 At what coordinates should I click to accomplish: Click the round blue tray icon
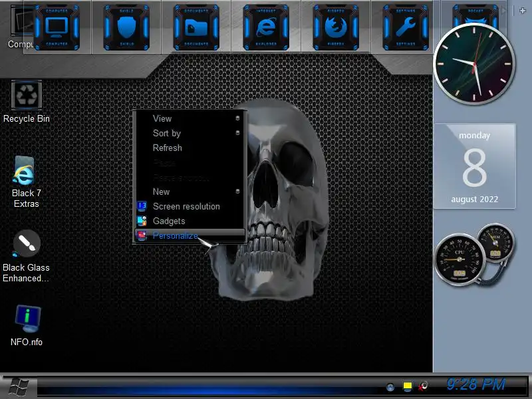390,386
